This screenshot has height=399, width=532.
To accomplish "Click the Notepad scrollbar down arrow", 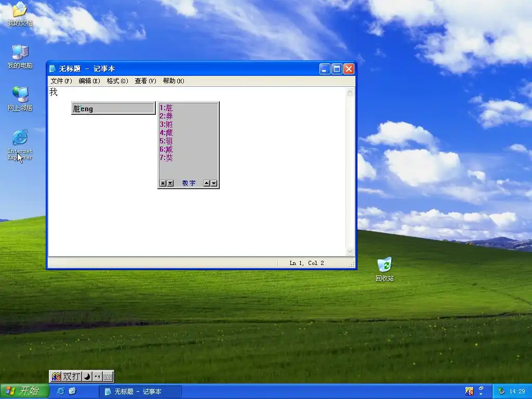I will point(350,251).
